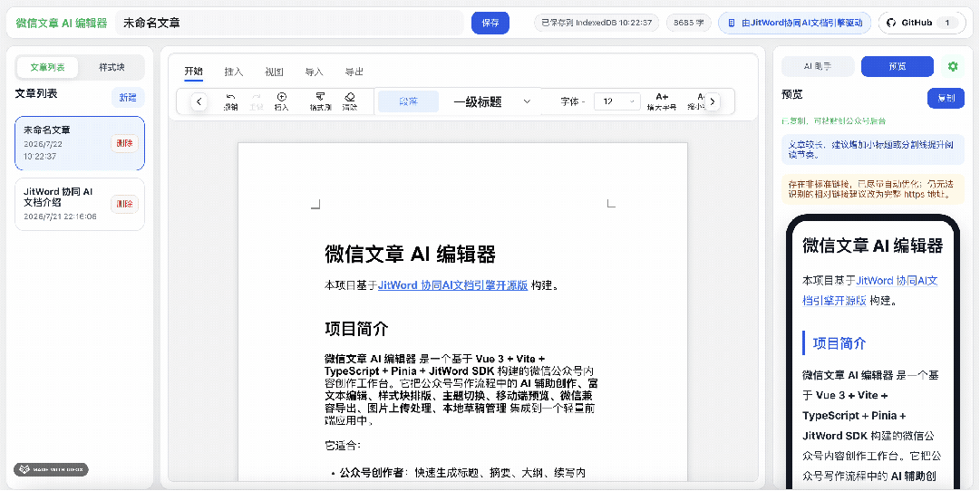Open the 未命名文章 article card
The height and width of the screenshot is (491, 980).
click(x=80, y=143)
